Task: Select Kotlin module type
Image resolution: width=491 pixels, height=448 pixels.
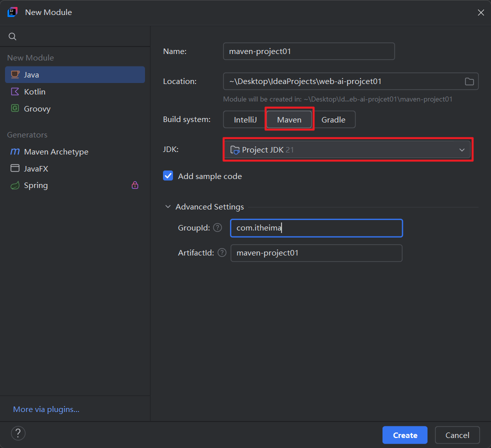Action: coord(75,91)
